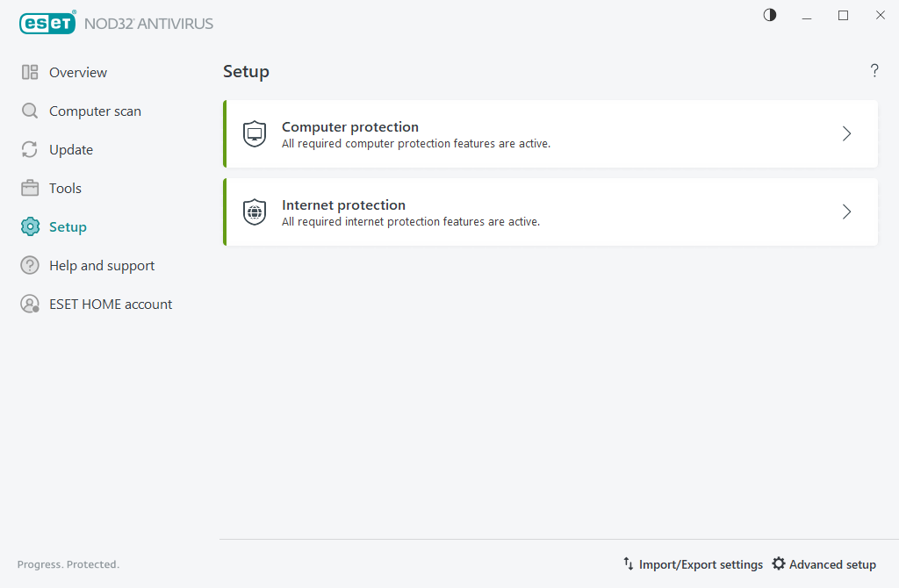The width and height of the screenshot is (899, 588).
Task: Click the Computer protection shield icon
Action: [255, 134]
